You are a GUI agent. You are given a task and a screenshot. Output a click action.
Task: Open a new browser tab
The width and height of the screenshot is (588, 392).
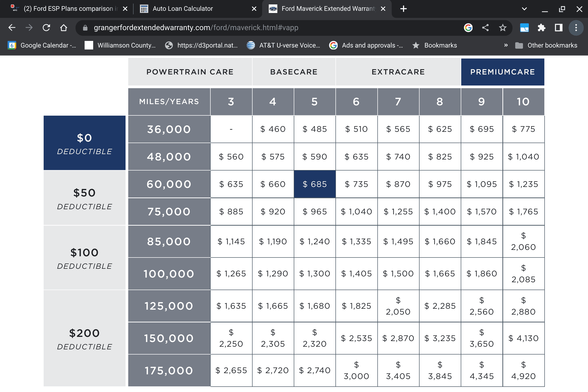tap(403, 9)
